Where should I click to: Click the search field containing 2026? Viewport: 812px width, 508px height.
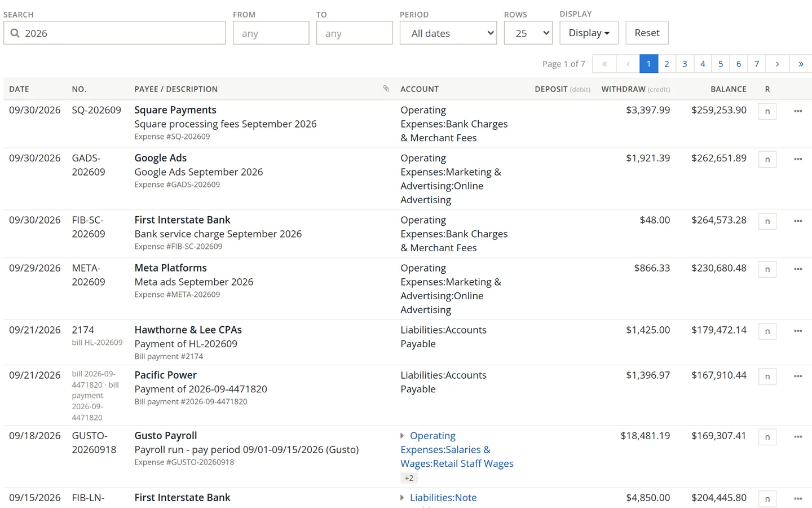pos(114,33)
